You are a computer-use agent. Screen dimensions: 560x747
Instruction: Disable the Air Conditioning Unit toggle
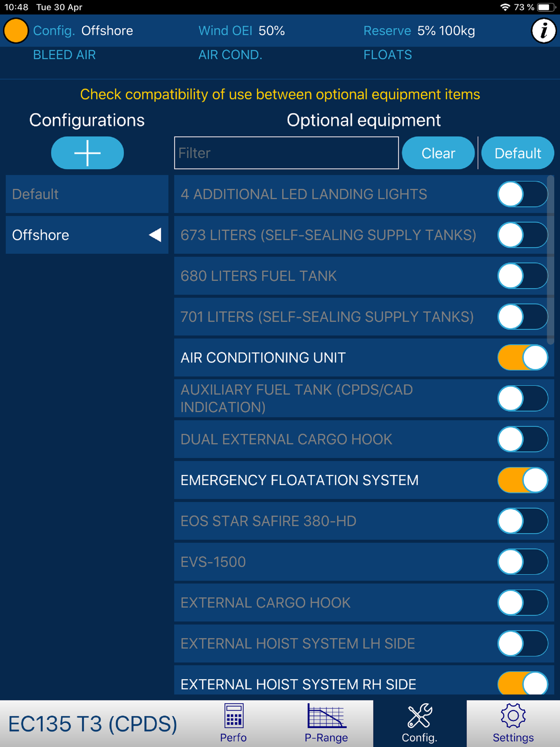pyautogui.click(x=522, y=358)
